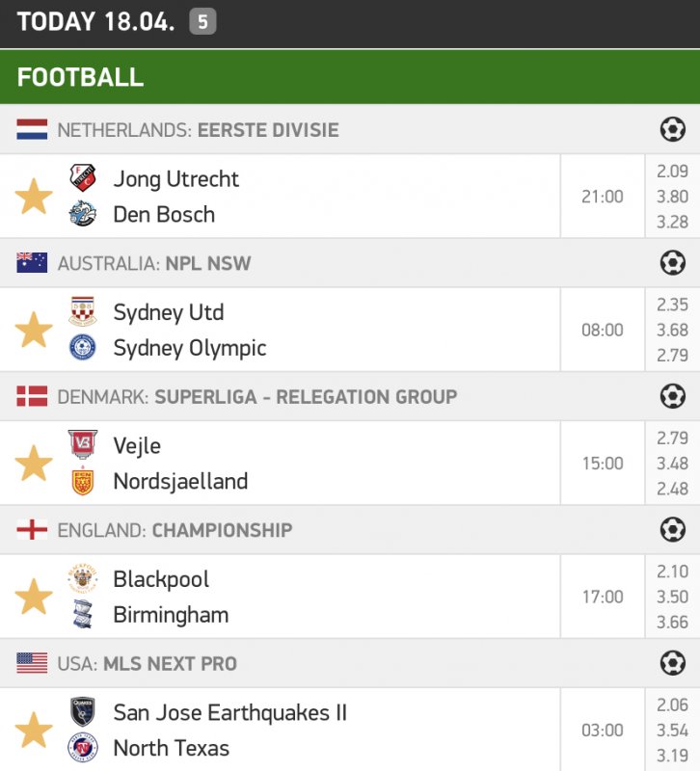Click the Australia flag icon
Viewport: 700px width, 771px height.
click(32, 263)
